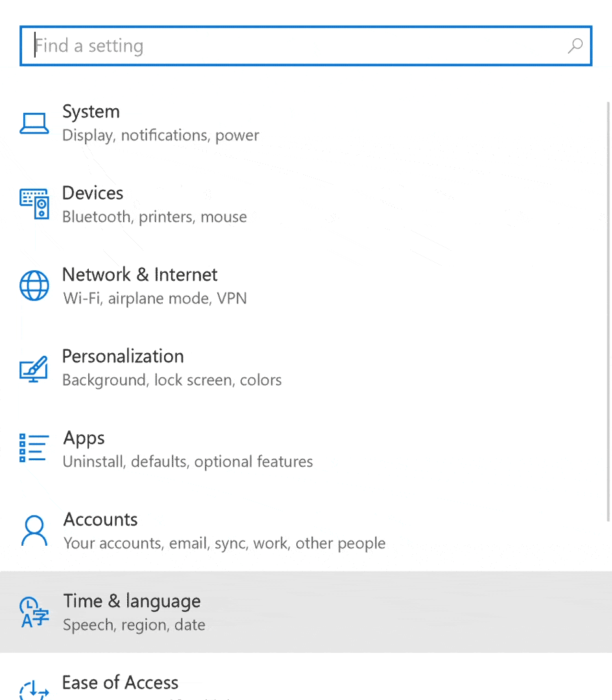
Task: Open Network & Internet settings
Action: point(139,274)
